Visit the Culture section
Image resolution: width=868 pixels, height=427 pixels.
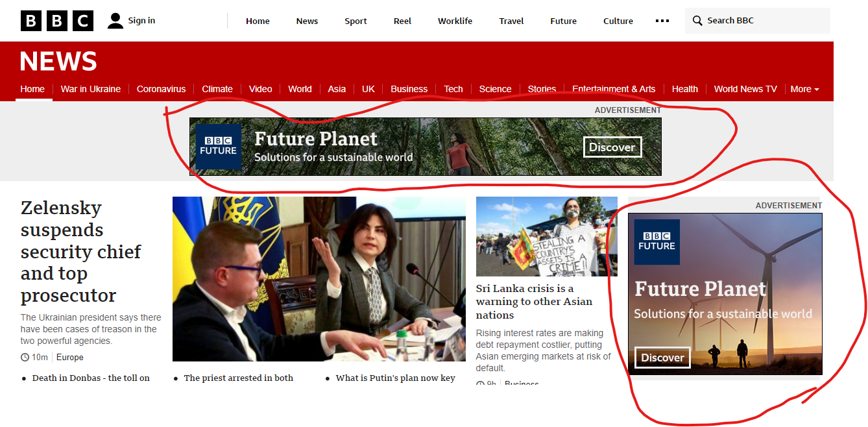[x=618, y=21]
